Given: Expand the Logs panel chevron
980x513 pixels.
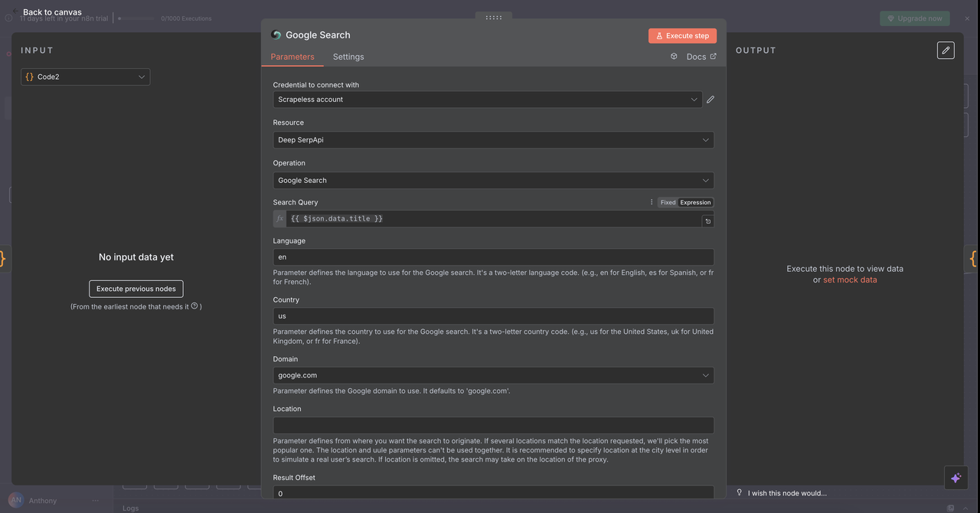Looking at the screenshot, I should click(x=965, y=508).
